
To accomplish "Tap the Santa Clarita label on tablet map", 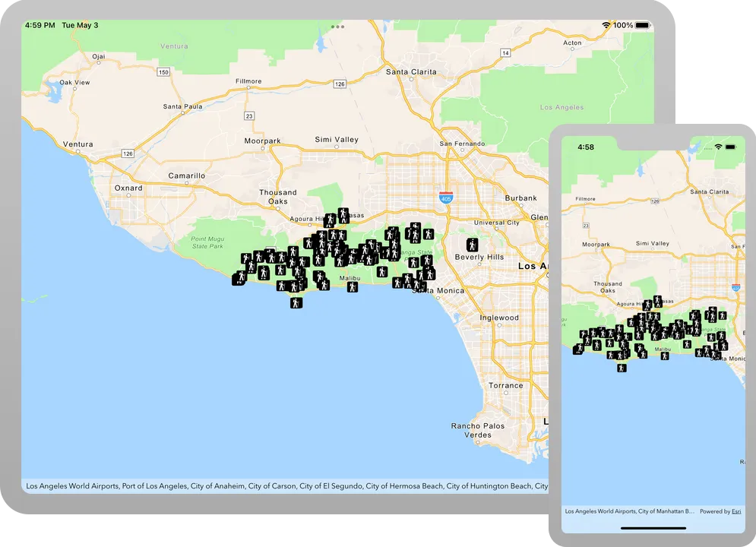I will tap(411, 72).
